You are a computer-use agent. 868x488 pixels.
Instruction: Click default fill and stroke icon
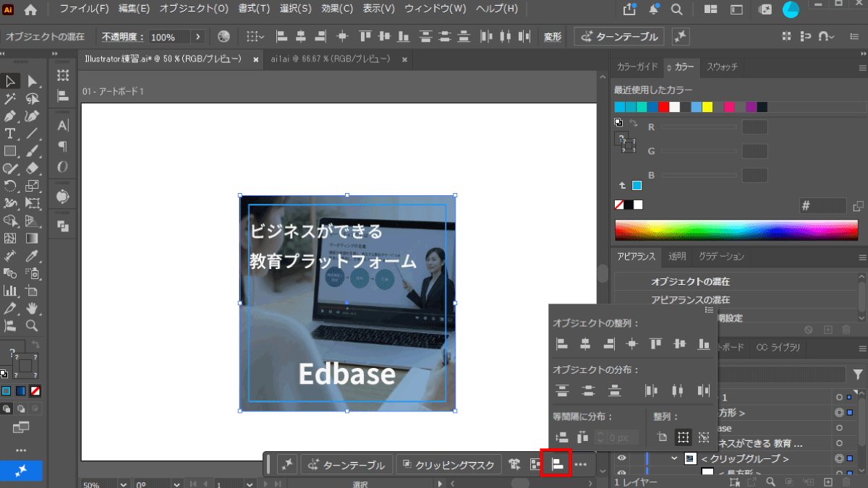pyautogui.click(x=4, y=374)
